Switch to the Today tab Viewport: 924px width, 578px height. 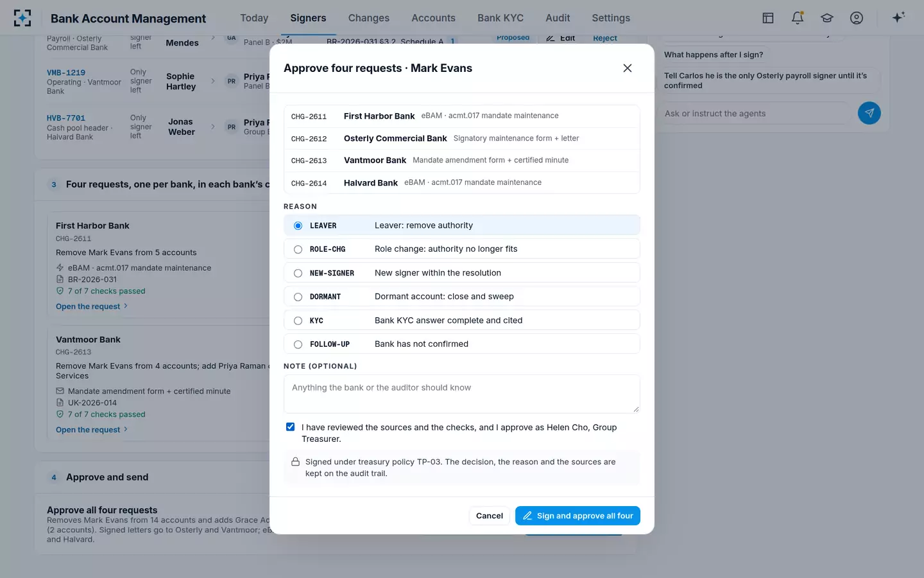pyautogui.click(x=254, y=18)
